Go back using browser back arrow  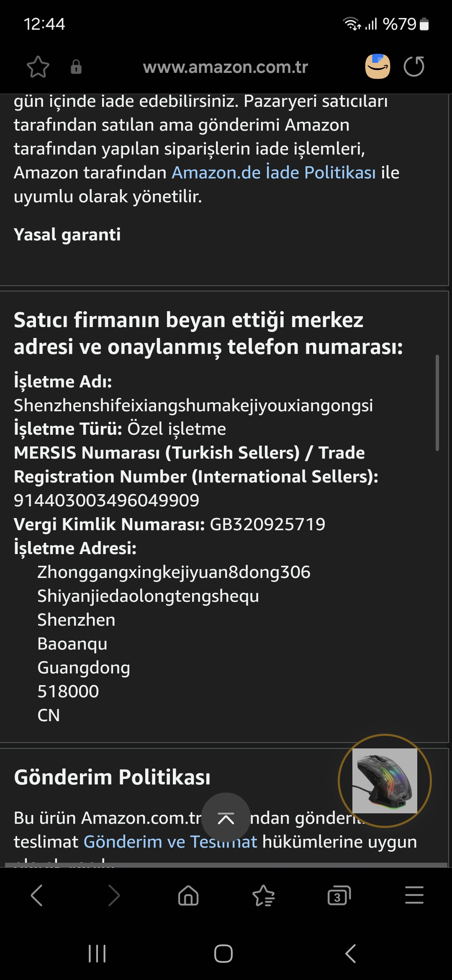pyautogui.click(x=37, y=896)
